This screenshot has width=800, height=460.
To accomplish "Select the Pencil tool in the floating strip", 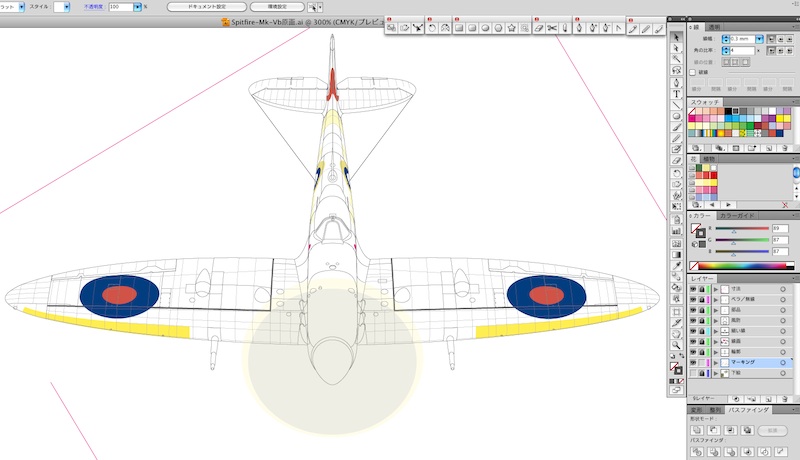I will pos(646,29).
